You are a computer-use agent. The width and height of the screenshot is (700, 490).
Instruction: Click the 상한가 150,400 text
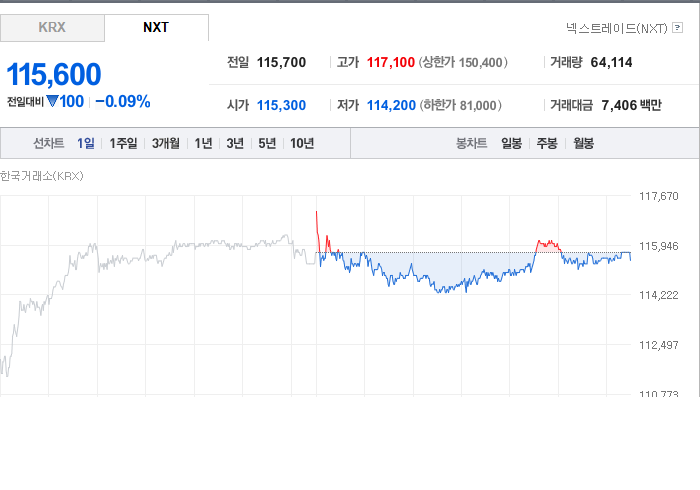pos(463,62)
